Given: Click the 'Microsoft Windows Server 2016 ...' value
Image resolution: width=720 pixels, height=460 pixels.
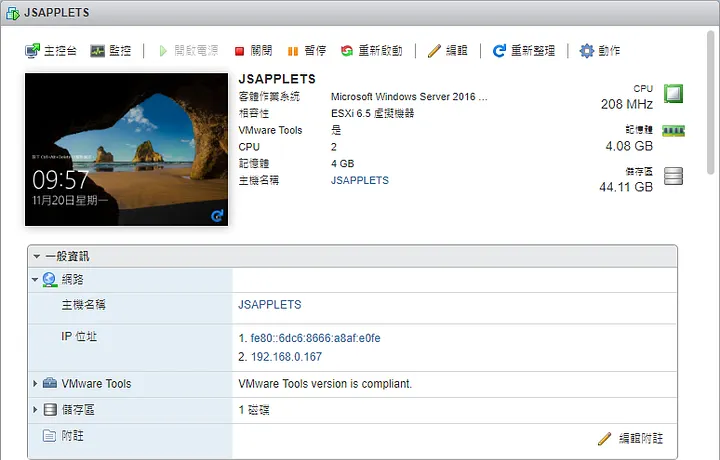Looking at the screenshot, I should (x=409, y=96).
